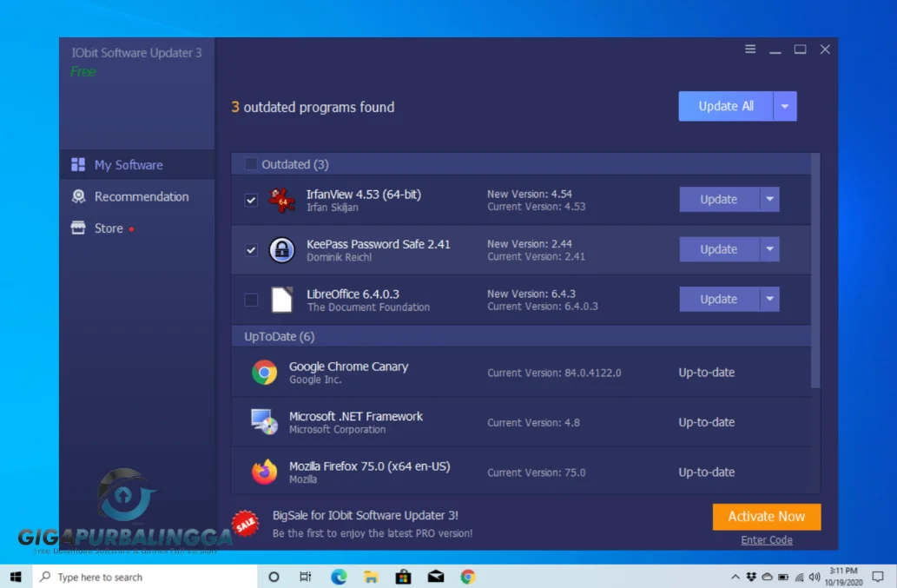Screen dimensions: 897x588
Task: Uncheck KeePass Password Safe 2.41
Action: point(250,249)
